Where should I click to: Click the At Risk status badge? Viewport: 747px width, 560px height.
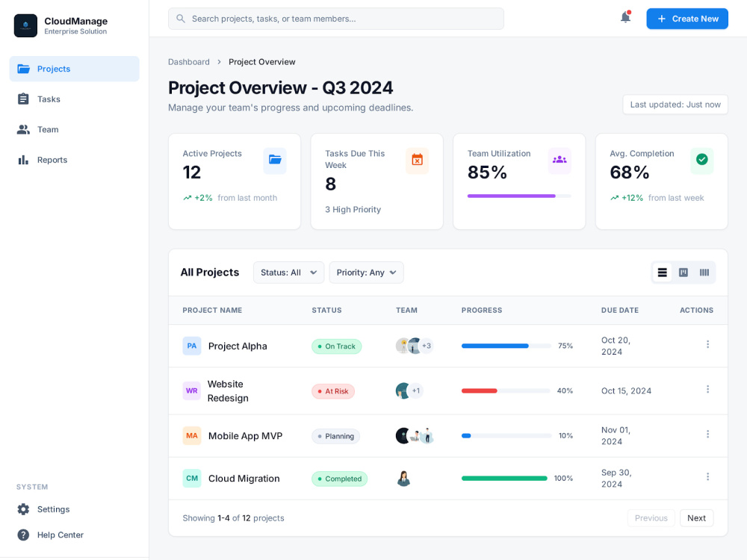333,391
